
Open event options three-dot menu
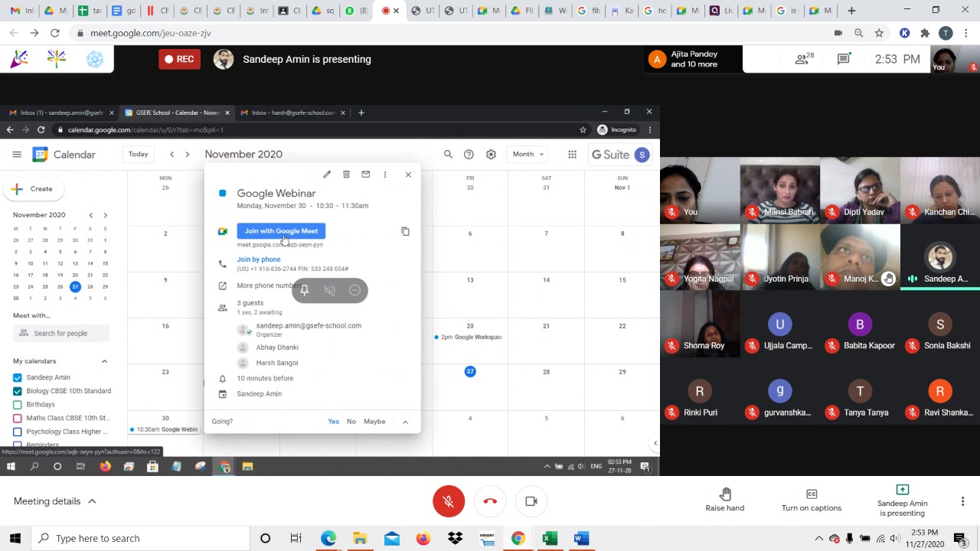385,174
